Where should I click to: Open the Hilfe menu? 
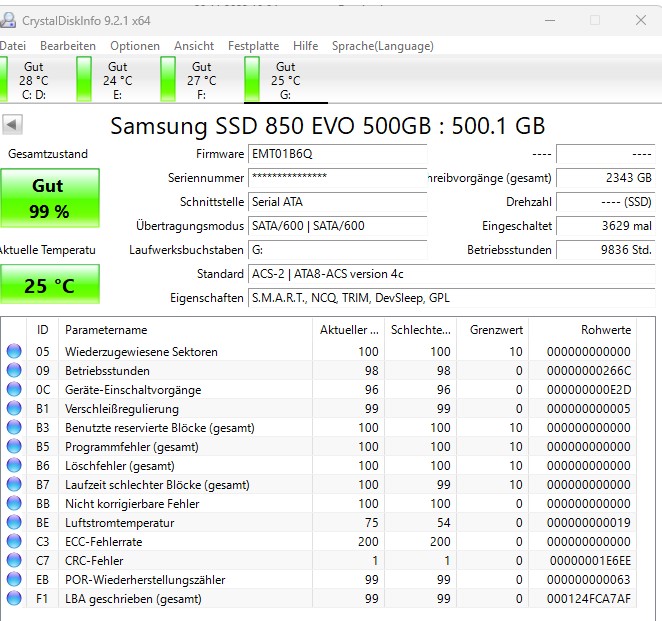coord(306,46)
